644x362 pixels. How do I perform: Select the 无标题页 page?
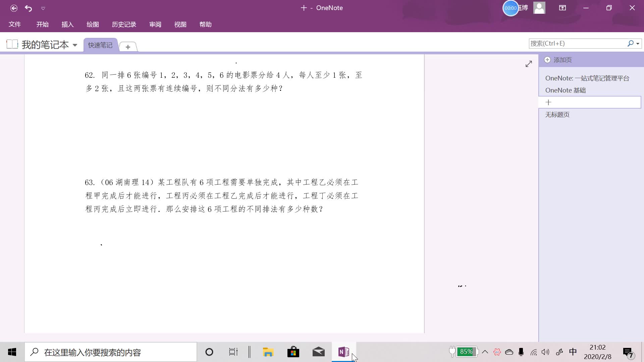coord(557,115)
